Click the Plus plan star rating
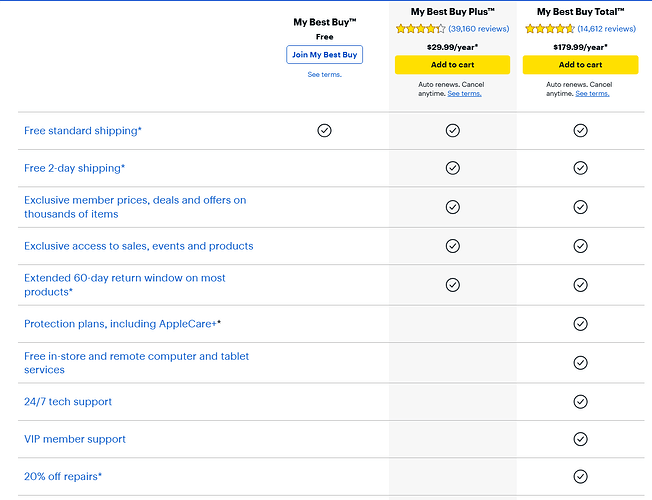Image resolution: width=652 pixels, height=500 pixels. (x=420, y=29)
